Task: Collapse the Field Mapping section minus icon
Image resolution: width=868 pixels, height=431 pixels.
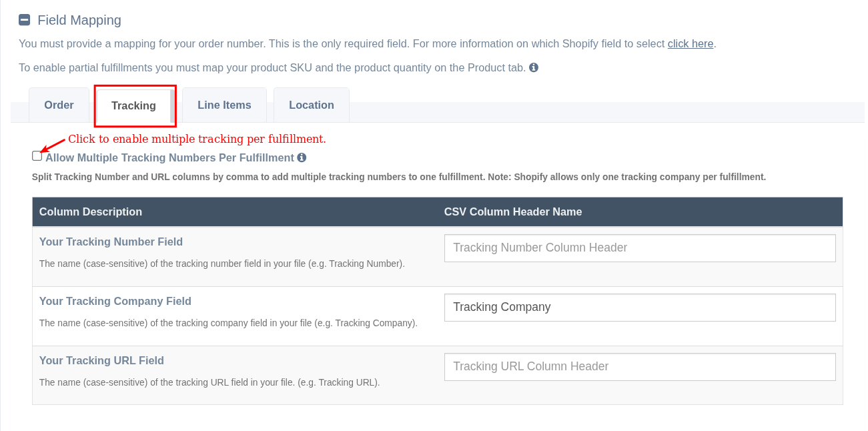Action: pyautogui.click(x=24, y=20)
